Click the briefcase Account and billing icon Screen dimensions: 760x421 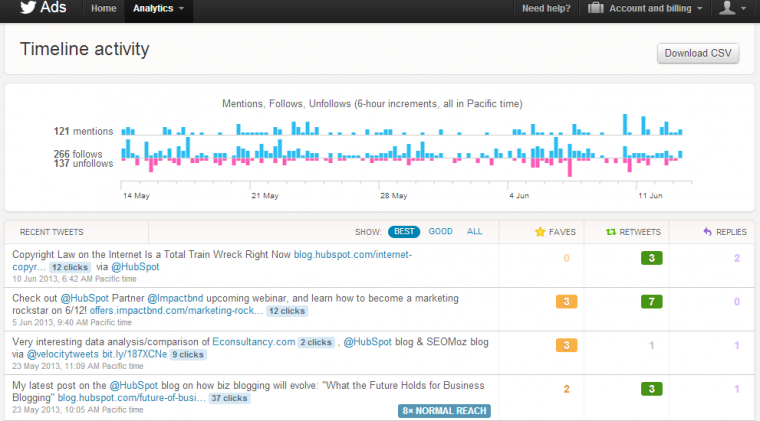pos(596,8)
